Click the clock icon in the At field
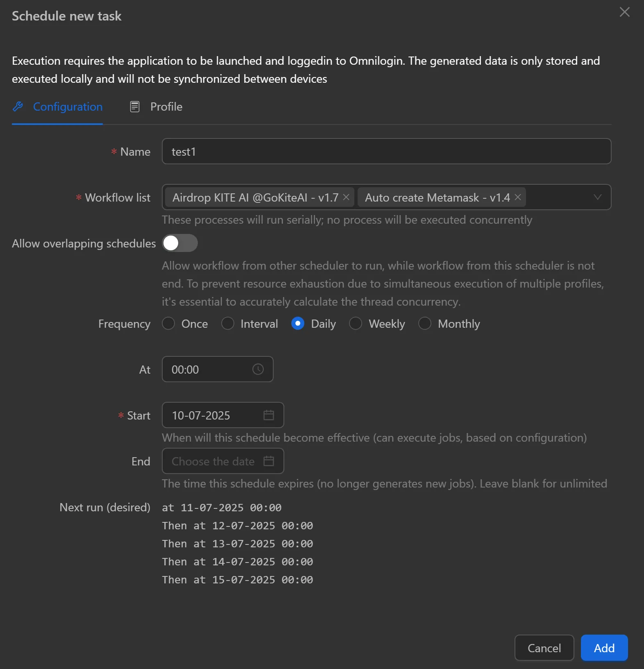The width and height of the screenshot is (644, 669). (258, 369)
